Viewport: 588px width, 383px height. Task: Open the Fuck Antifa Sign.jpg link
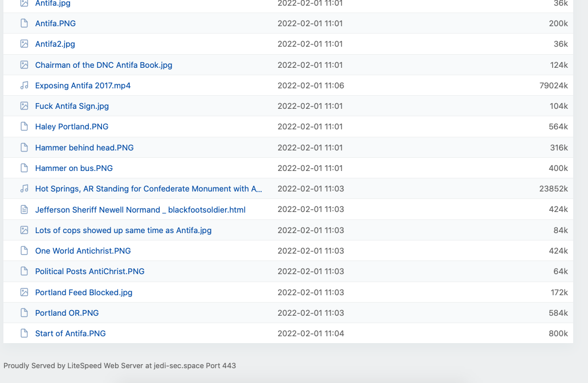(72, 106)
